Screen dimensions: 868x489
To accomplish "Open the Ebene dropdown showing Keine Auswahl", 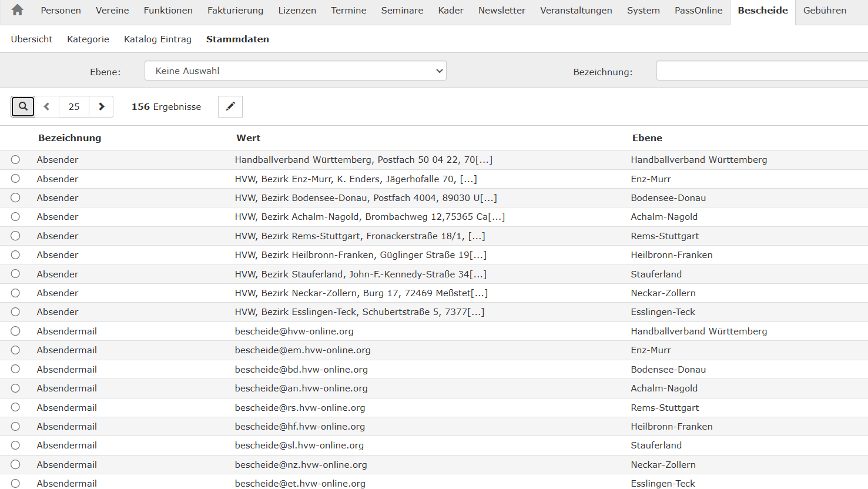I will (295, 71).
